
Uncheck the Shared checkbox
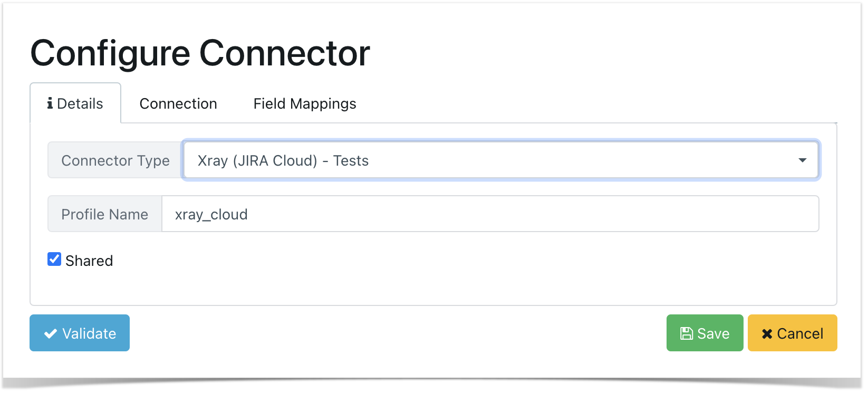tap(54, 259)
